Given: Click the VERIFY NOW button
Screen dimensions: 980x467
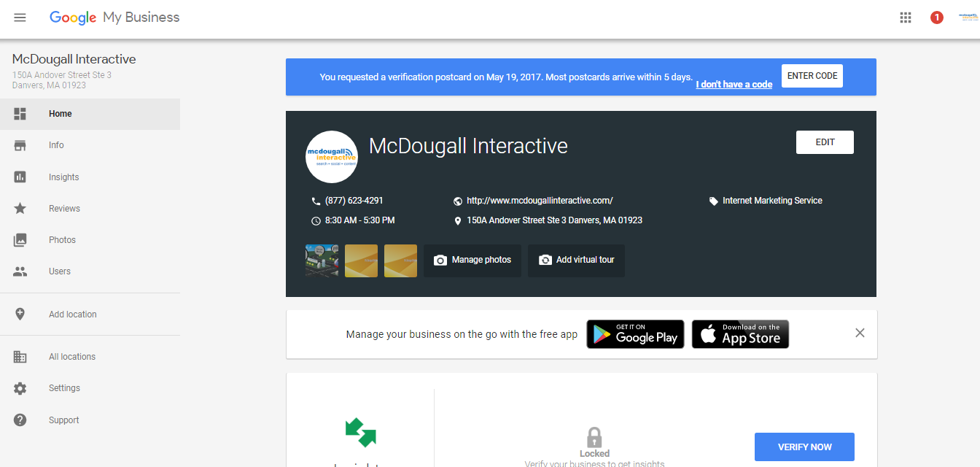Looking at the screenshot, I should 804,447.
